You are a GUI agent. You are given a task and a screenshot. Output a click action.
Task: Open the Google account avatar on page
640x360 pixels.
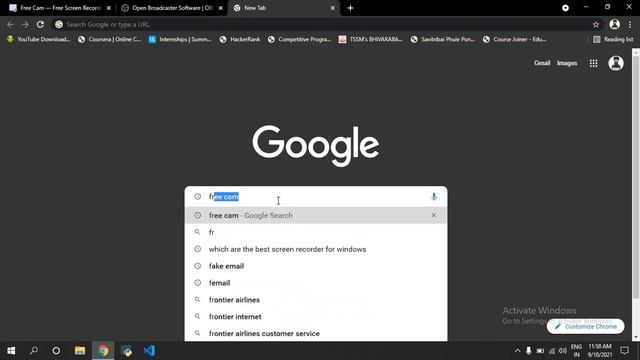pyautogui.click(x=616, y=63)
